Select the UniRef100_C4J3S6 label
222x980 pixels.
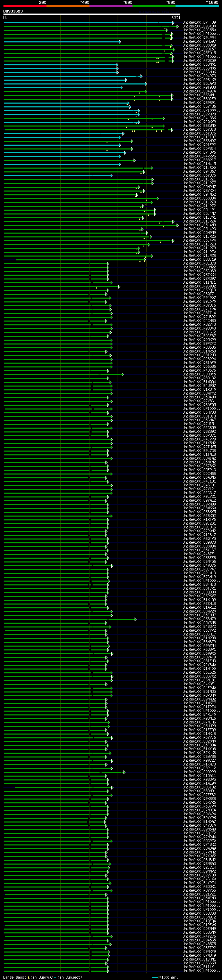(199, 118)
